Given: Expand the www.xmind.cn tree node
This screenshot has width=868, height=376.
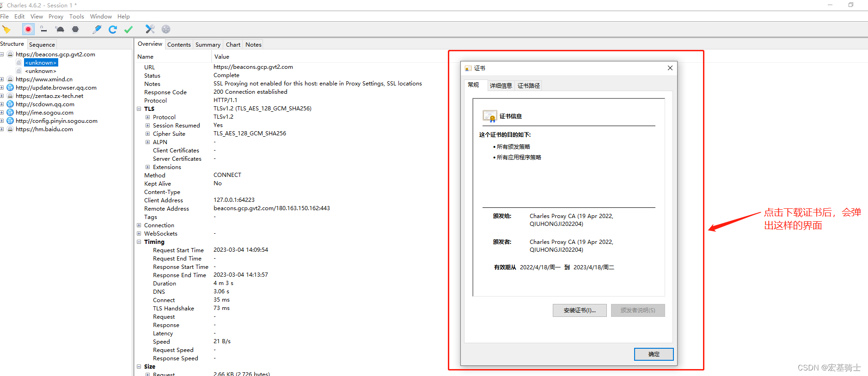Looking at the screenshot, I should [2, 79].
